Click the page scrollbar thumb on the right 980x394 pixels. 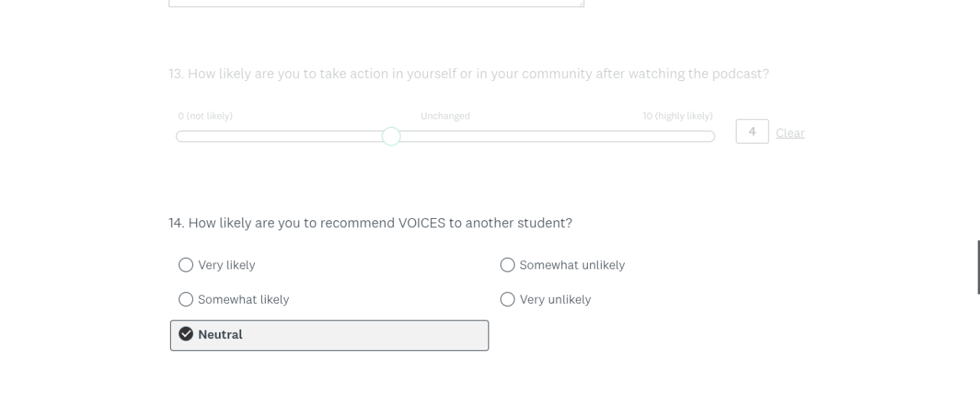[978, 266]
